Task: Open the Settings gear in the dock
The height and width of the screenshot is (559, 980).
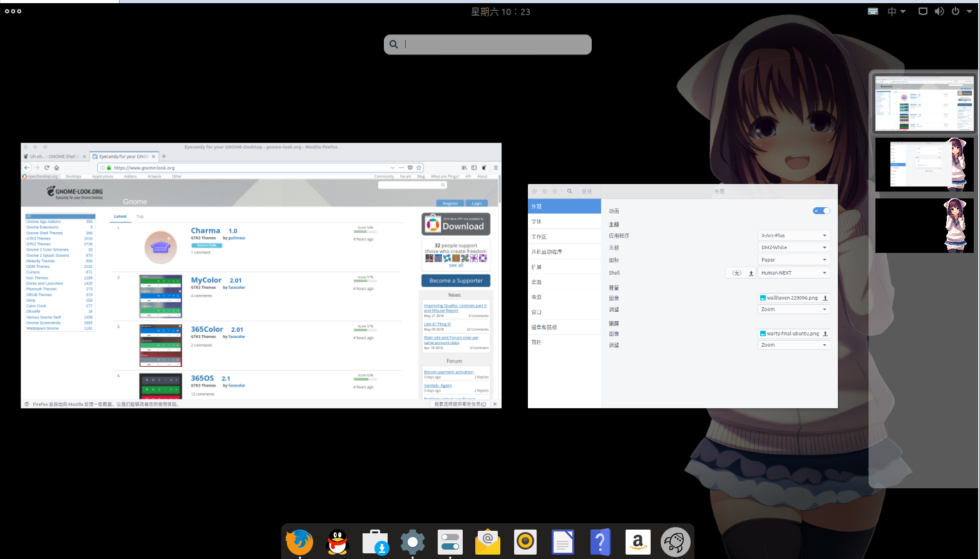Action: 413,542
